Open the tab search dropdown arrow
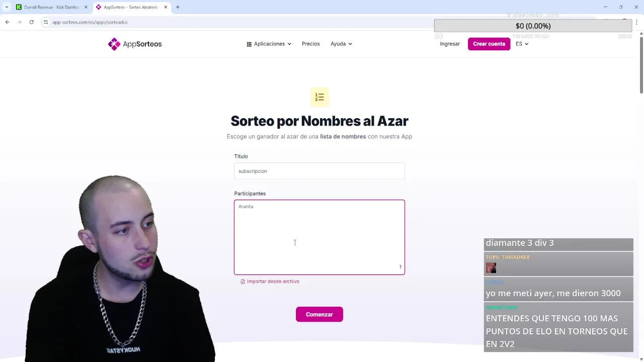This screenshot has width=644, height=362. point(7,7)
